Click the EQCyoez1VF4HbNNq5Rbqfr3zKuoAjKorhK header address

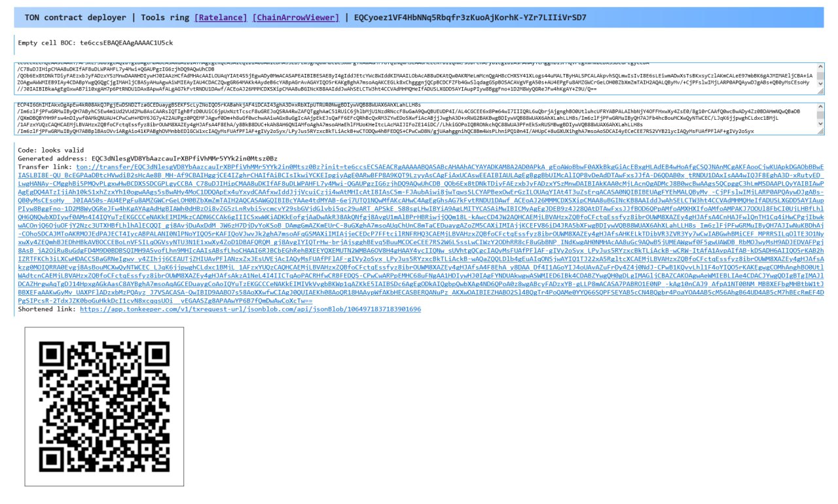[x=470, y=18]
